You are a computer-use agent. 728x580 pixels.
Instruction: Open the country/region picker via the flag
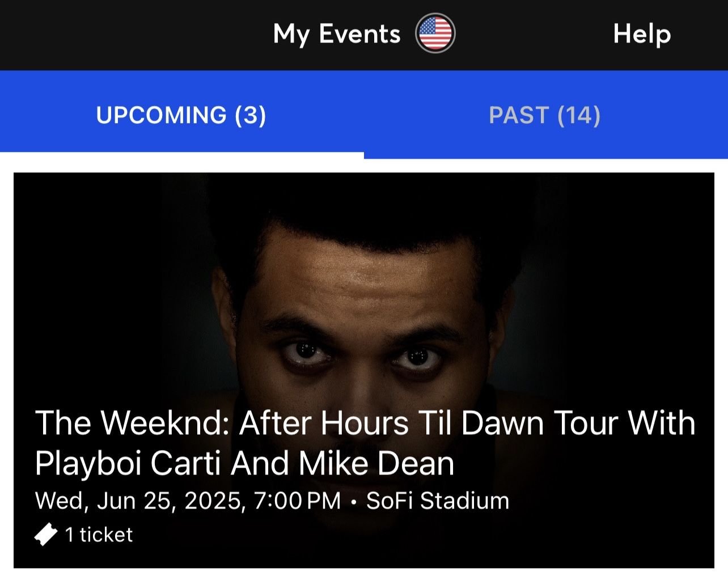[x=434, y=33]
